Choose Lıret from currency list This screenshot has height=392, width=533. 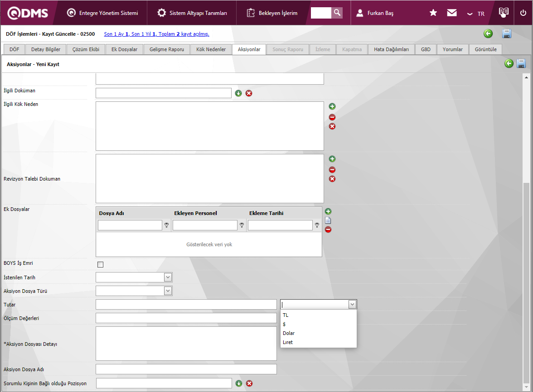(319, 342)
